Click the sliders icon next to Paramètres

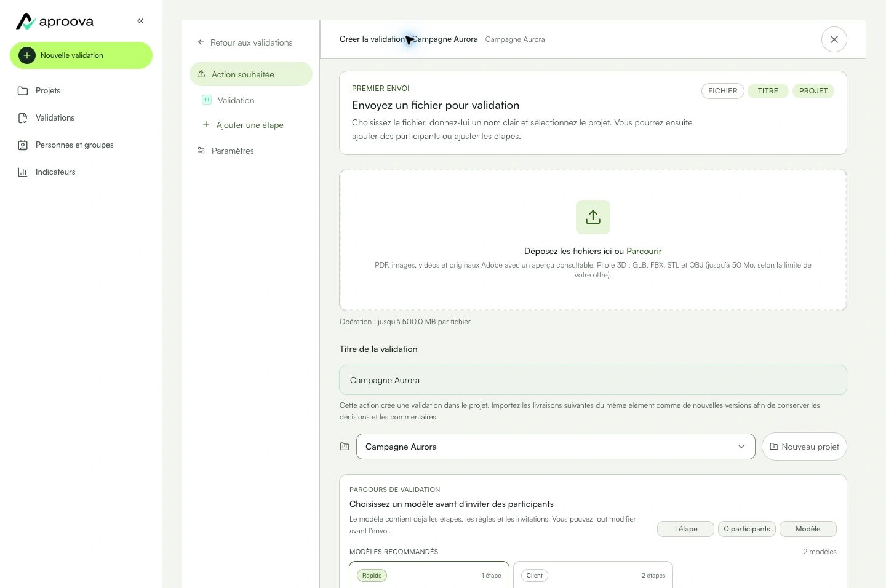(201, 151)
